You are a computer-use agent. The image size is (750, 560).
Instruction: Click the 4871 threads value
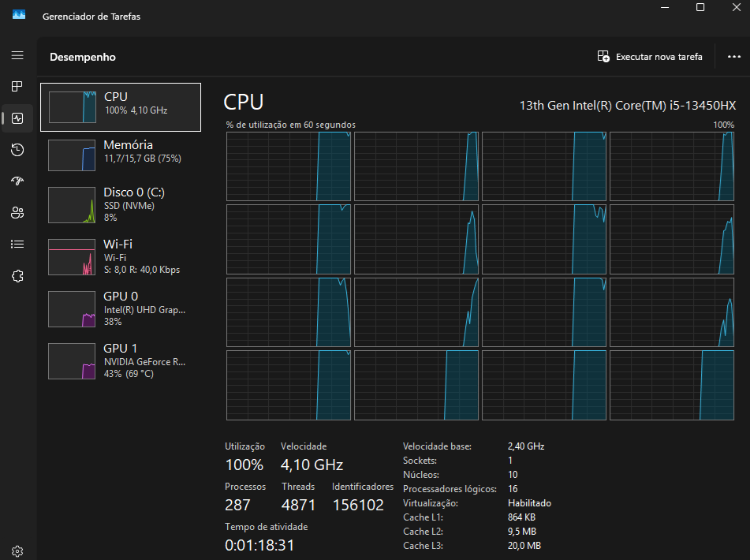coord(298,505)
